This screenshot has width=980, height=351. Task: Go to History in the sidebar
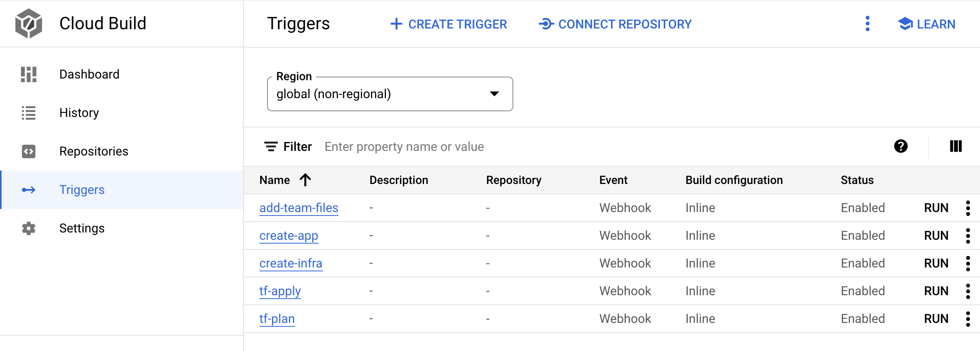[x=79, y=113]
